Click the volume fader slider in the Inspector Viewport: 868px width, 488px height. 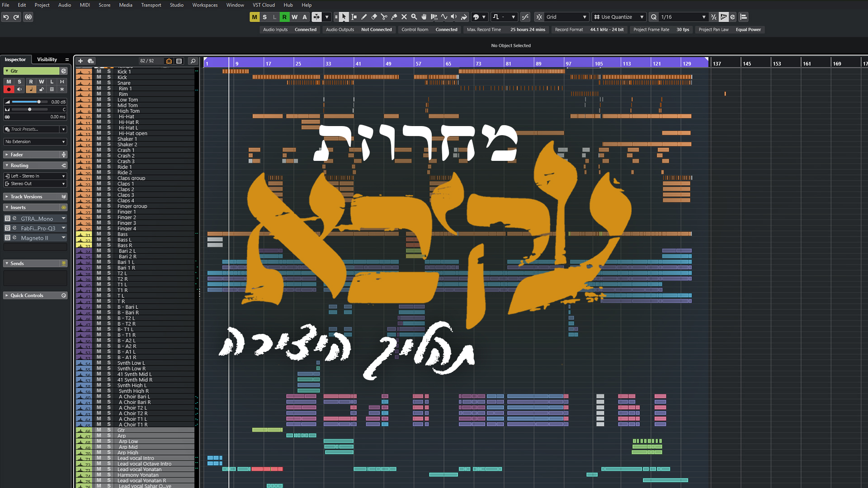[x=39, y=102]
